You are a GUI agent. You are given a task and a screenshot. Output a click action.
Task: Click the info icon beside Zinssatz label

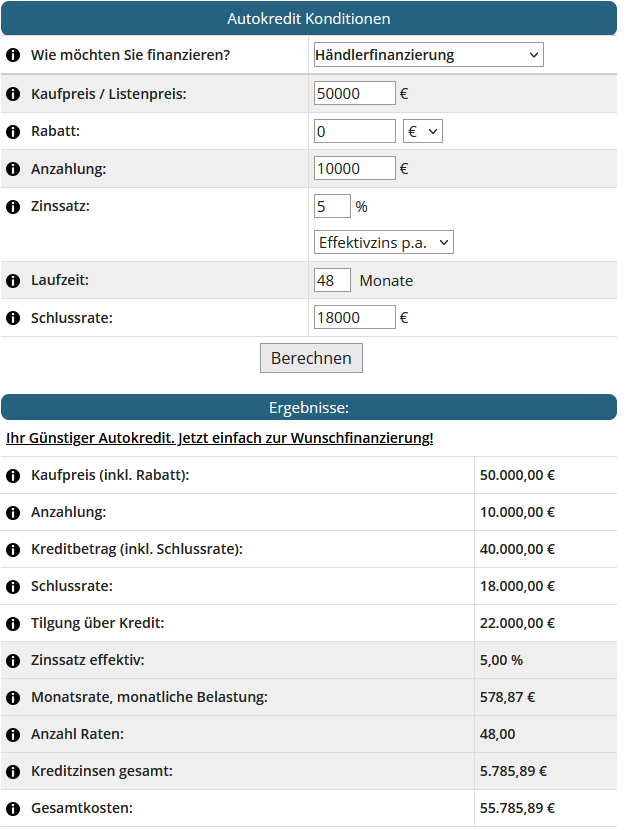[13, 207]
